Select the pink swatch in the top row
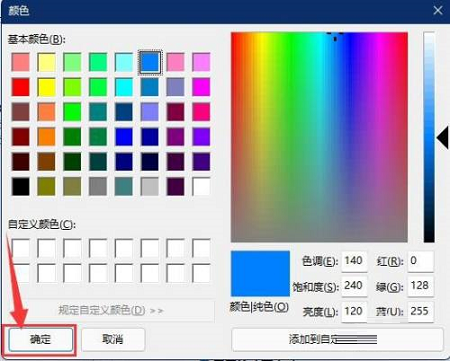 175,62
